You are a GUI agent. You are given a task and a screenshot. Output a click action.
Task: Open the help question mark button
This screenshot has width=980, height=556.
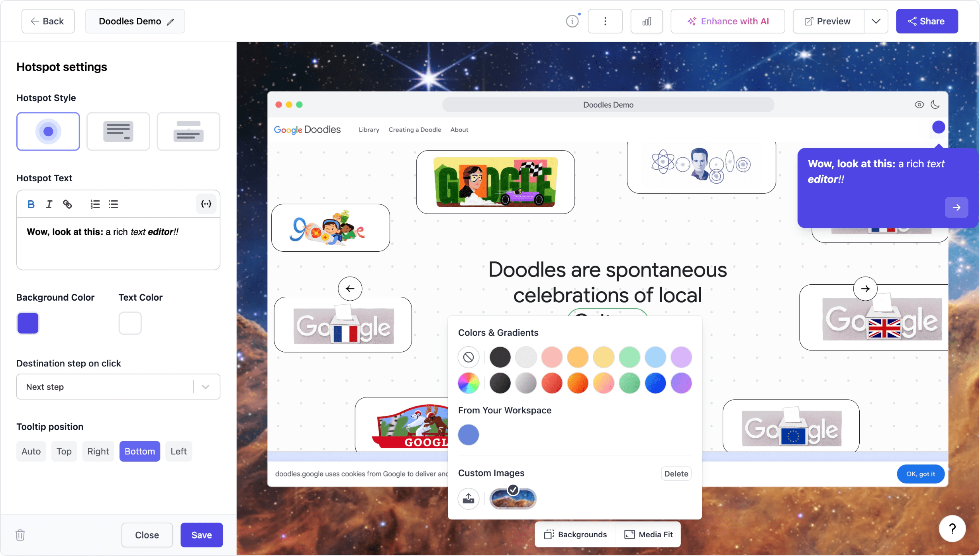(x=952, y=529)
